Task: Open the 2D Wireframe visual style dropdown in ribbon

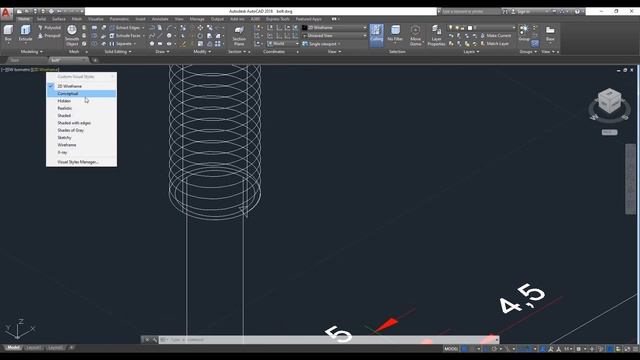Action: pos(335,28)
